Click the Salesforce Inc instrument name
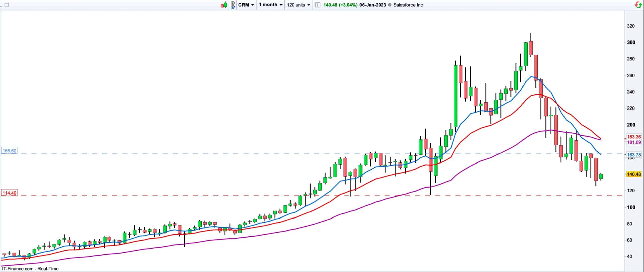Image resolution: width=644 pixels, height=272 pixels. click(x=408, y=5)
